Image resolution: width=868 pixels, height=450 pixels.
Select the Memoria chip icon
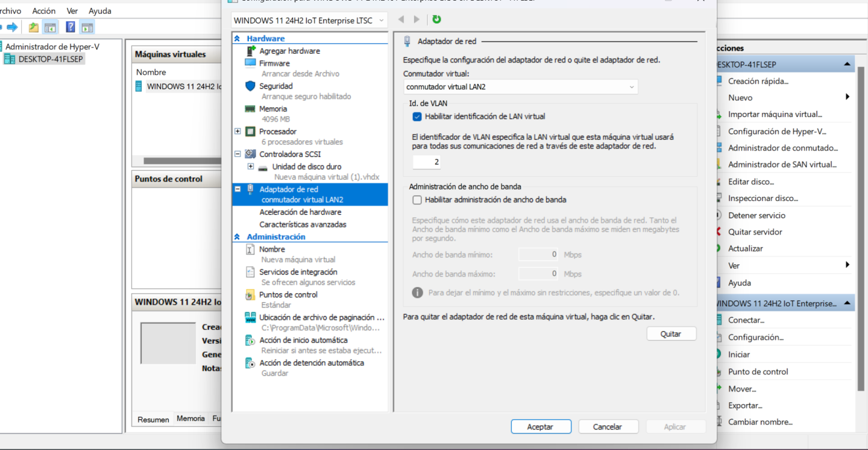pyautogui.click(x=251, y=109)
